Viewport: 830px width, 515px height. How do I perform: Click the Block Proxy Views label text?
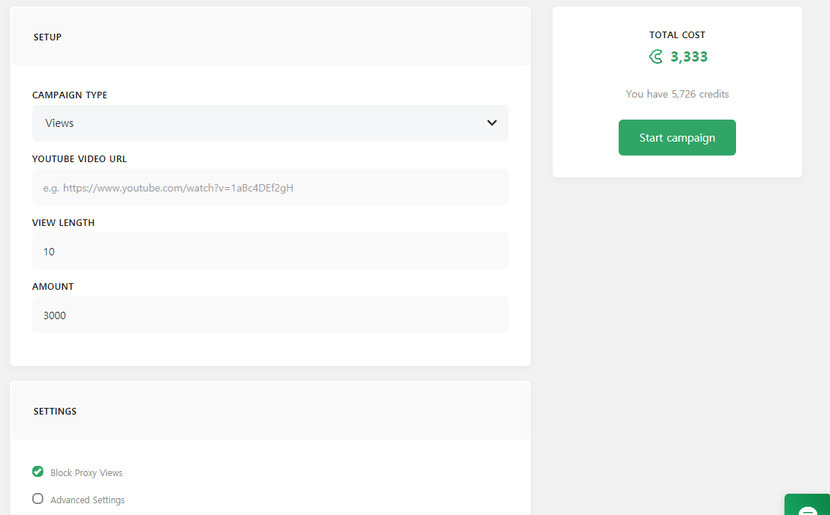pyautogui.click(x=86, y=473)
